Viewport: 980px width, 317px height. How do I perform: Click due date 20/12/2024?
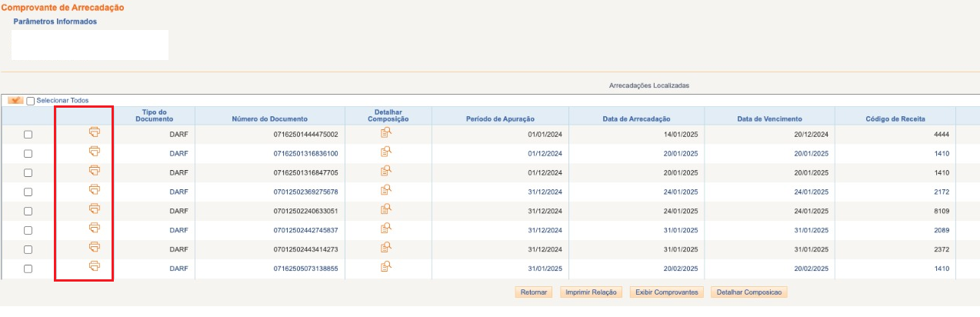(811, 134)
